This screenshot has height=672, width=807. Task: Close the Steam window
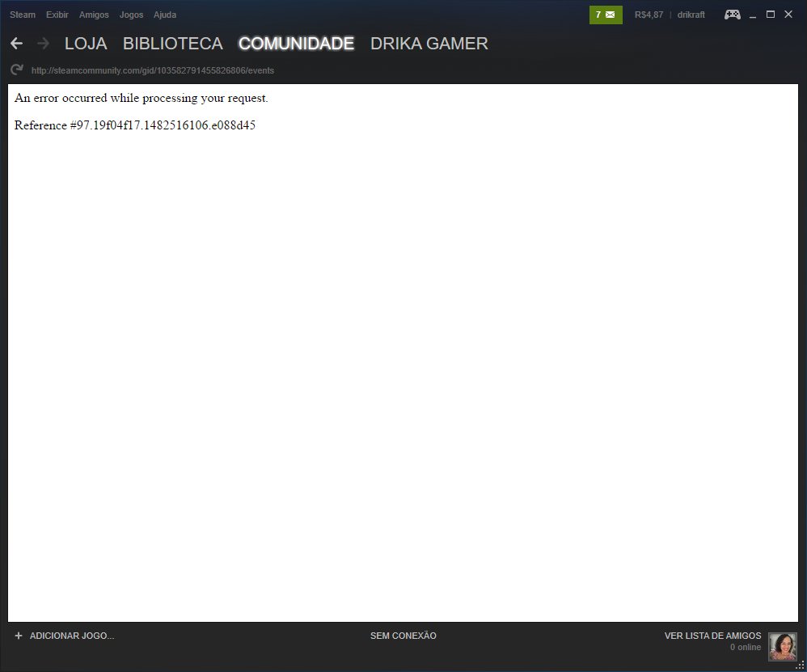tap(788, 15)
